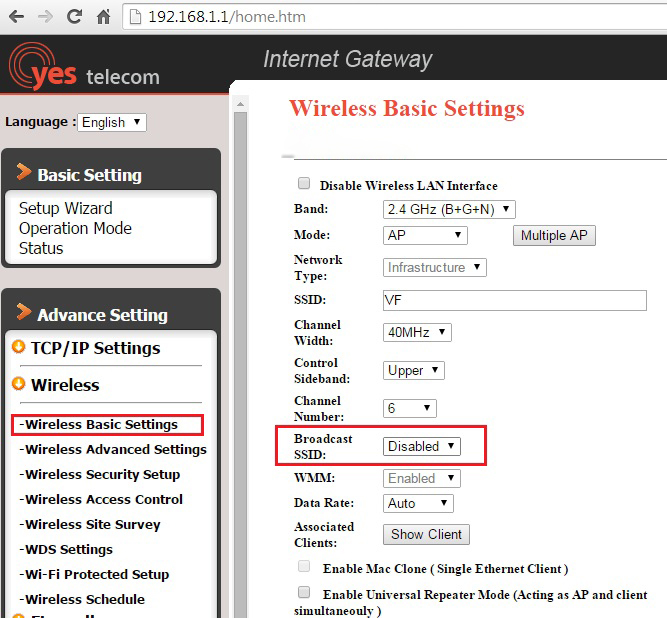
Task: Expand TCP/IP Settings via its orange icon
Action: (x=18, y=347)
